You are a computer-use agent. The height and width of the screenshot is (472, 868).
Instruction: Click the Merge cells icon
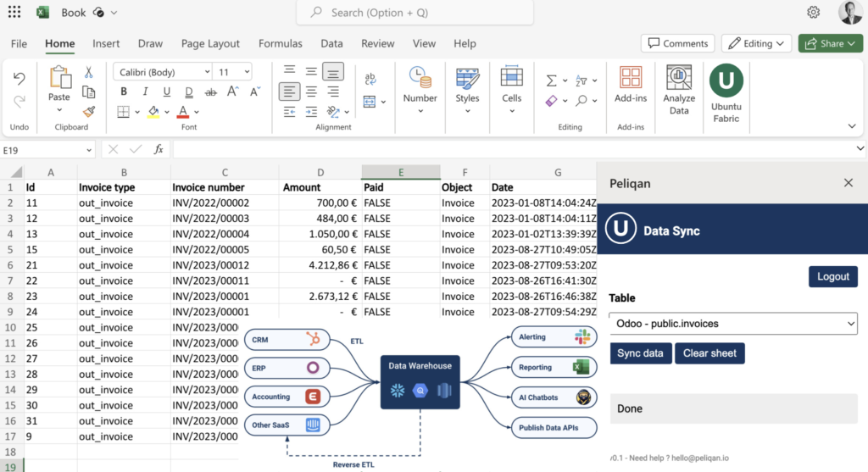point(370,102)
